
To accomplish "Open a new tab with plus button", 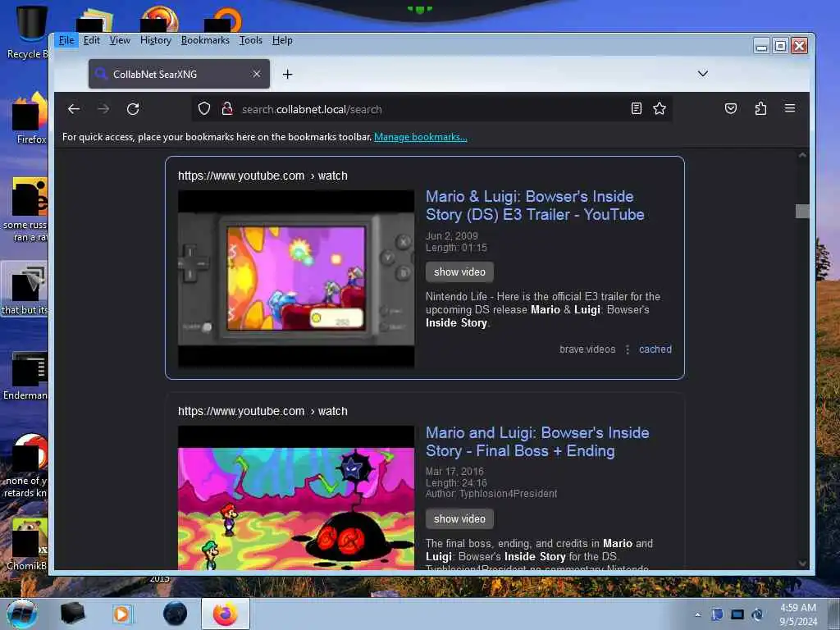I will [x=288, y=75].
